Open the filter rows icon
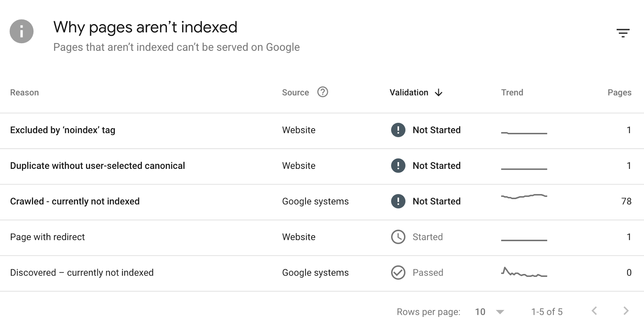This screenshot has height=324, width=644. tap(623, 33)
